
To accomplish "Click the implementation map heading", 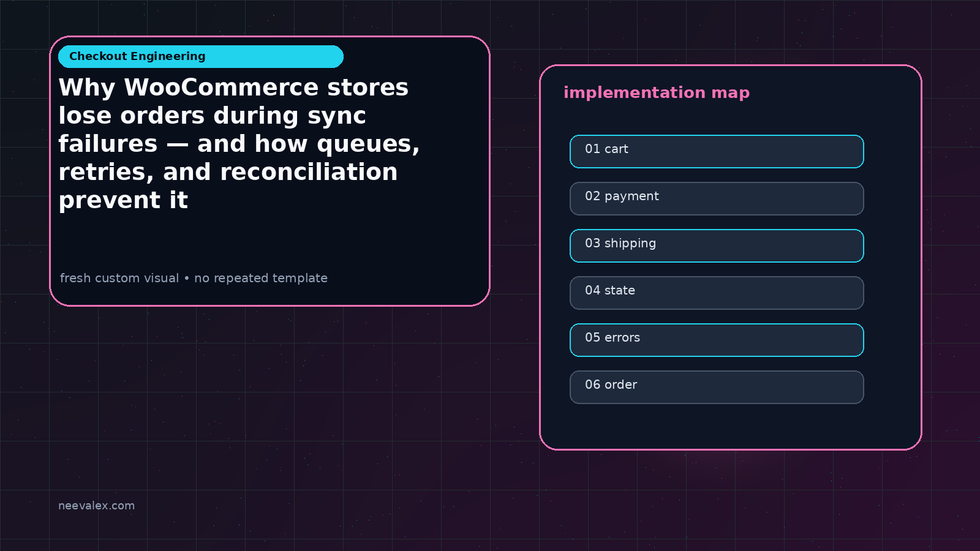I will 657,93.
